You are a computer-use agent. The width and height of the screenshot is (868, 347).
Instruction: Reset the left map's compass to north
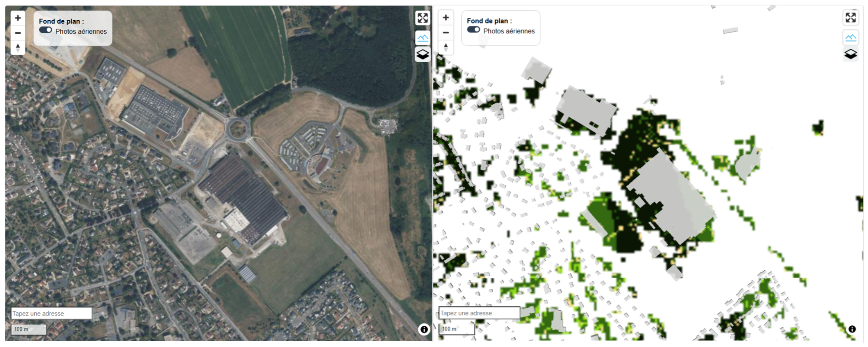[18, 47]
